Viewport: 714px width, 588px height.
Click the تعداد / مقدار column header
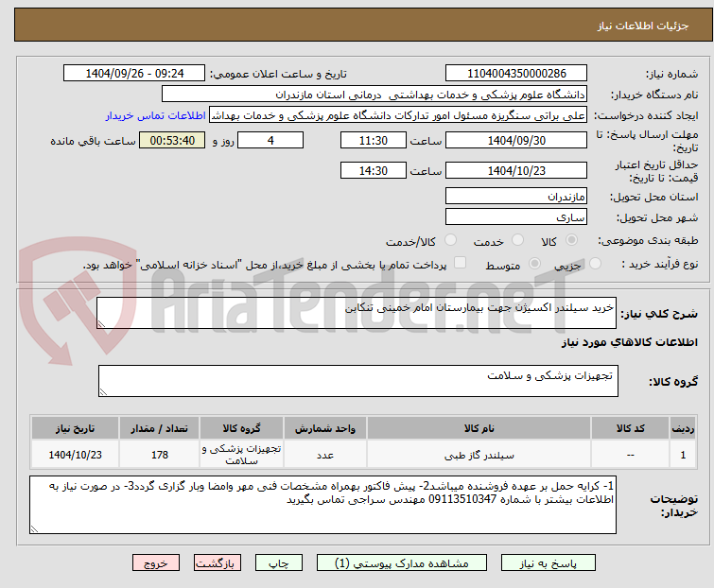pos(160,428)
